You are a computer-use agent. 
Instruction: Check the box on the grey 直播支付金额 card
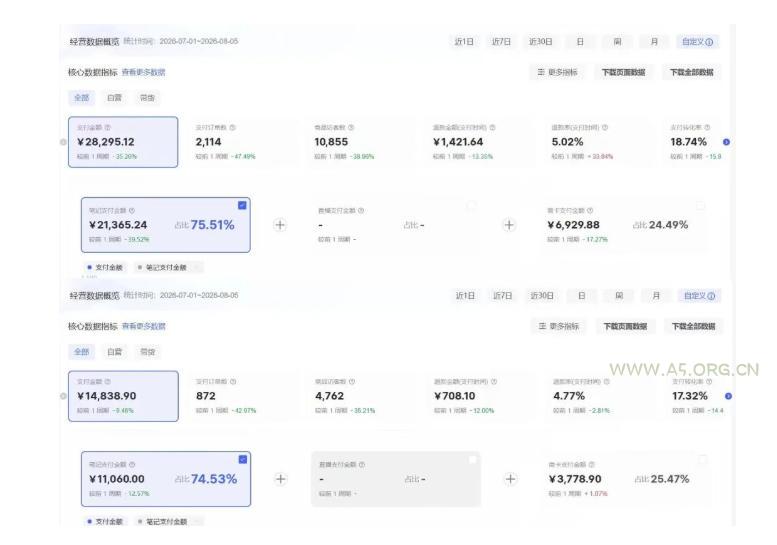tap(472, 459)
